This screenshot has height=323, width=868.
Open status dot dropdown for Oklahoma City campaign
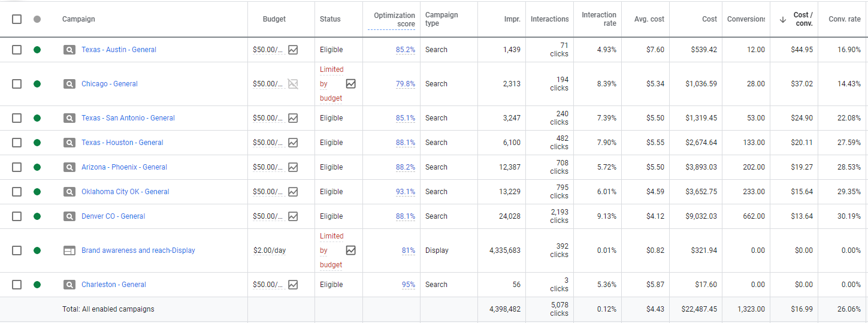(x=37, y=192)
